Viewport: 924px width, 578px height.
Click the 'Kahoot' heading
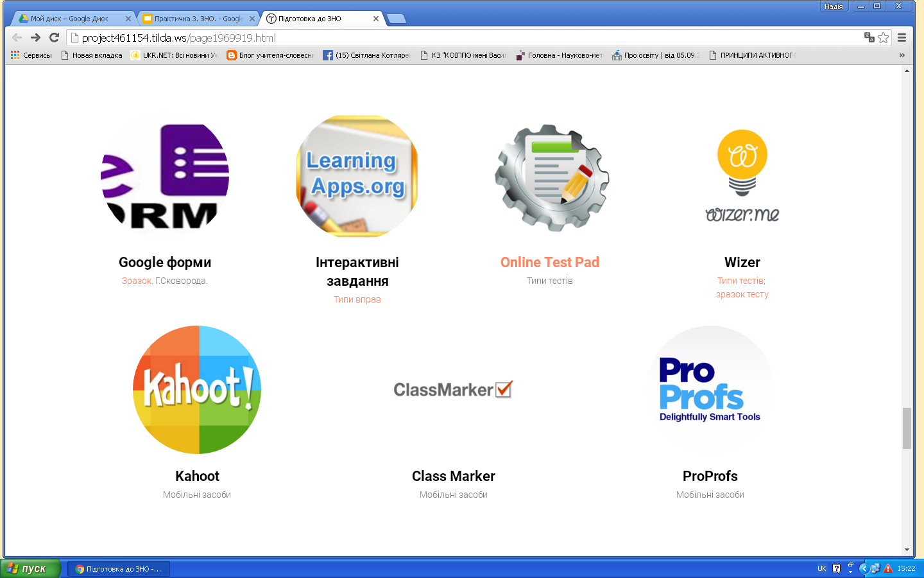tap(197, 476)
